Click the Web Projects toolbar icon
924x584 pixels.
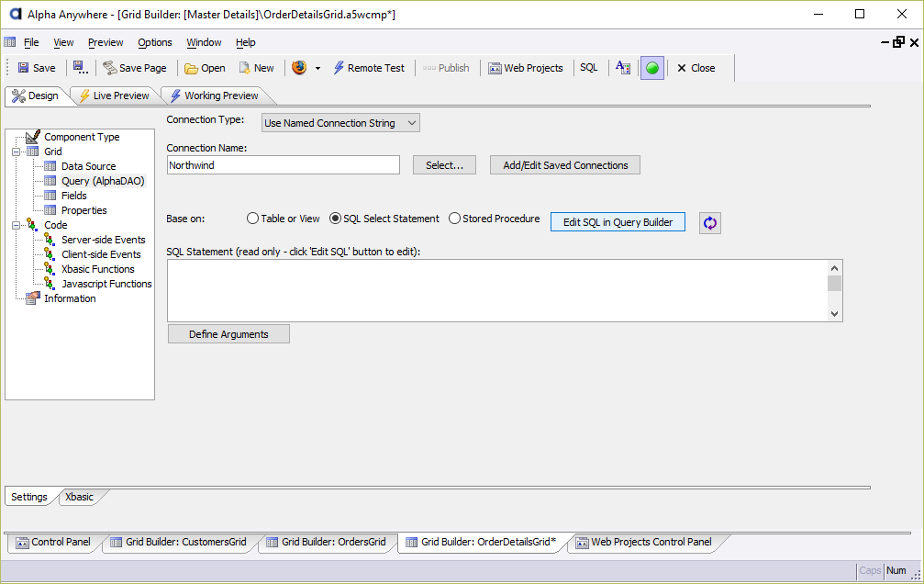[x=495, y=69]
